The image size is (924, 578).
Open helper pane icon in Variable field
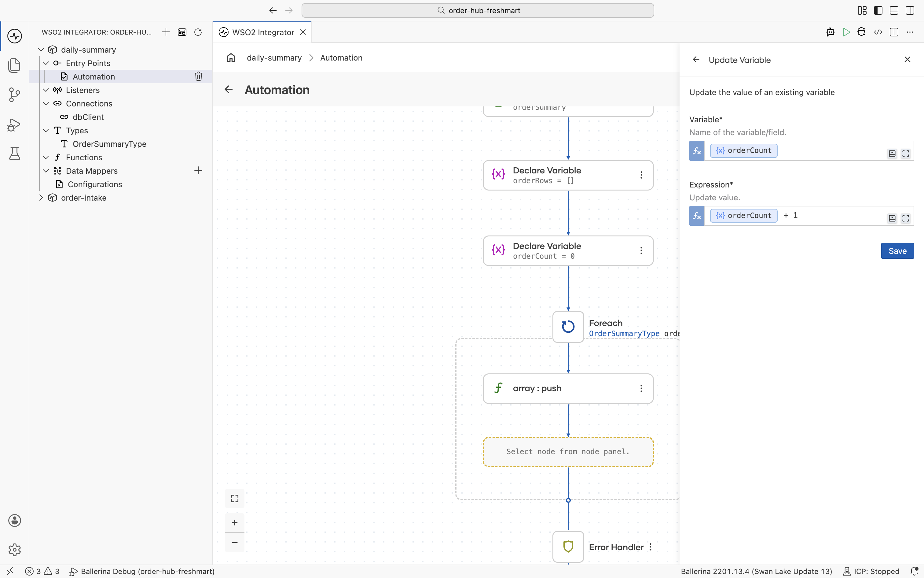[x=892, y=153]
